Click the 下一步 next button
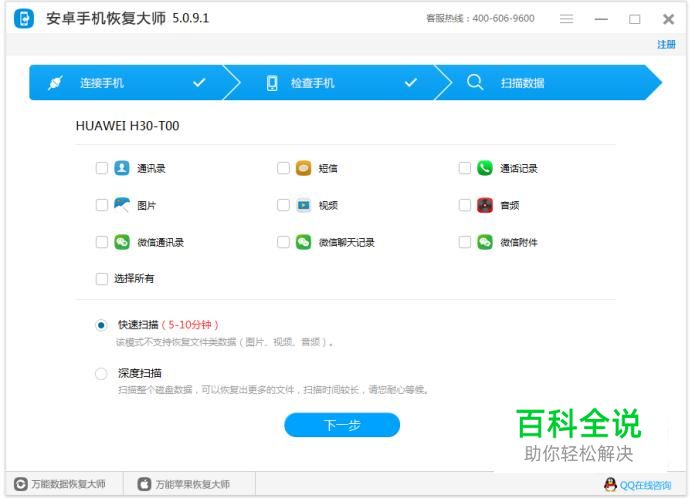This screenshot has height=498, width=692. (342, 425)
